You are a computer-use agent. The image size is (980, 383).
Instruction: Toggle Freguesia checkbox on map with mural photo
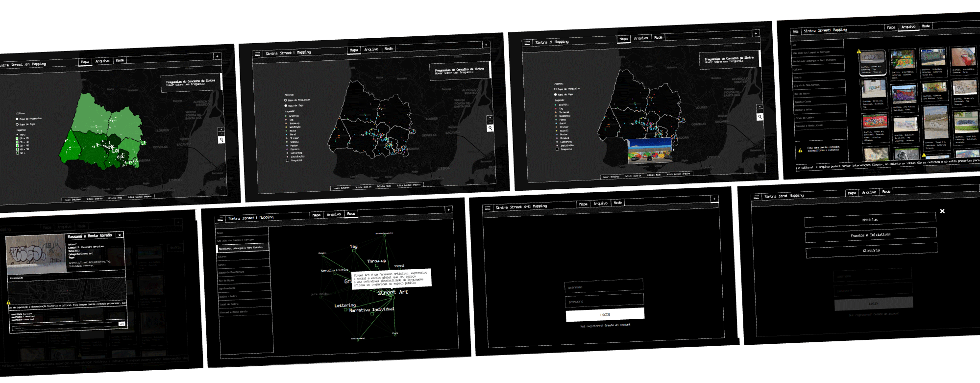tap(557, 149)
